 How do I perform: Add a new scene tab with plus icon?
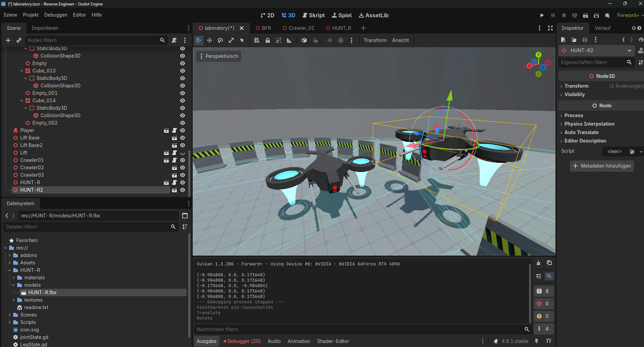(363, 28)
